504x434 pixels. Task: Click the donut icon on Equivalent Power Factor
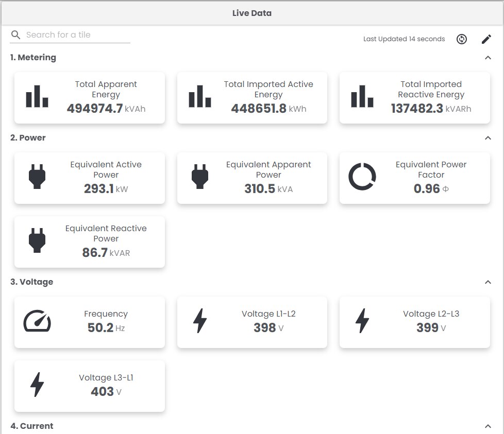coord(362,177)
